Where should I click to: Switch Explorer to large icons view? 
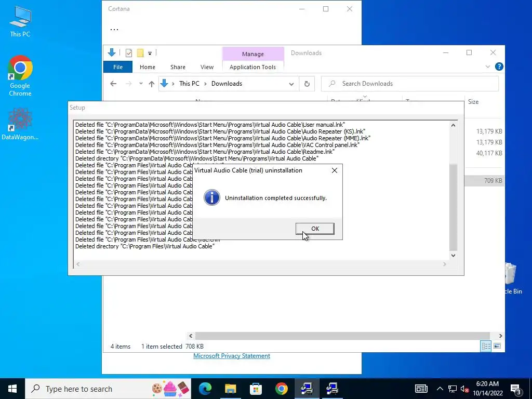[497, 346]
